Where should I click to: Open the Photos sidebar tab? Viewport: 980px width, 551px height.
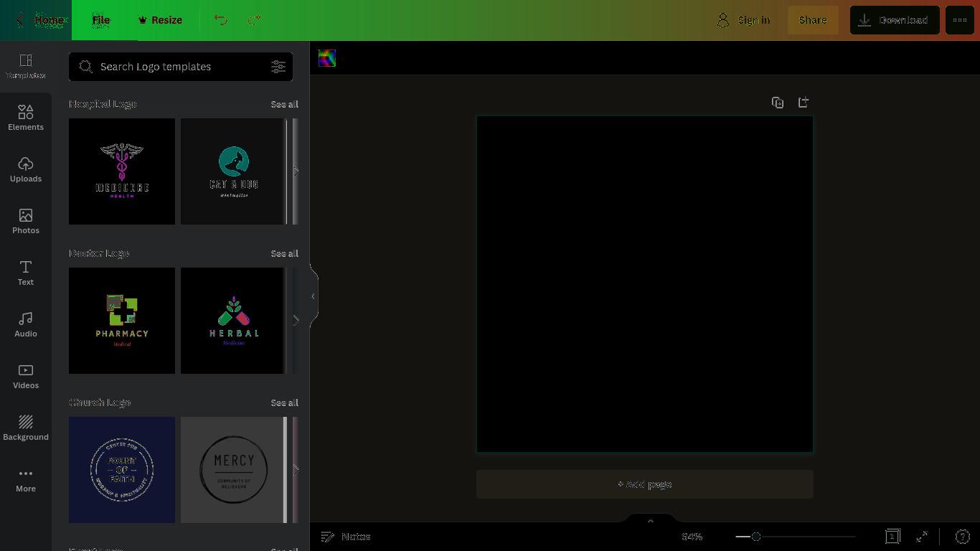tap(26, 222)
